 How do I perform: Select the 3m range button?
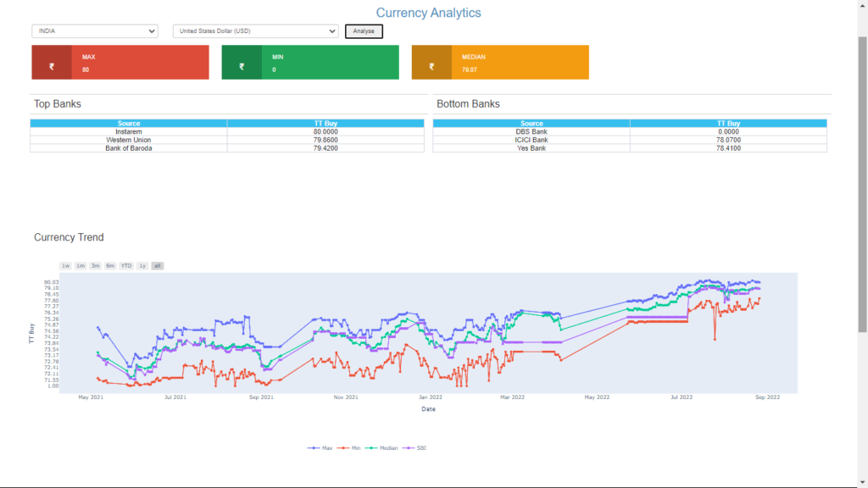click(x=95, y=266)
